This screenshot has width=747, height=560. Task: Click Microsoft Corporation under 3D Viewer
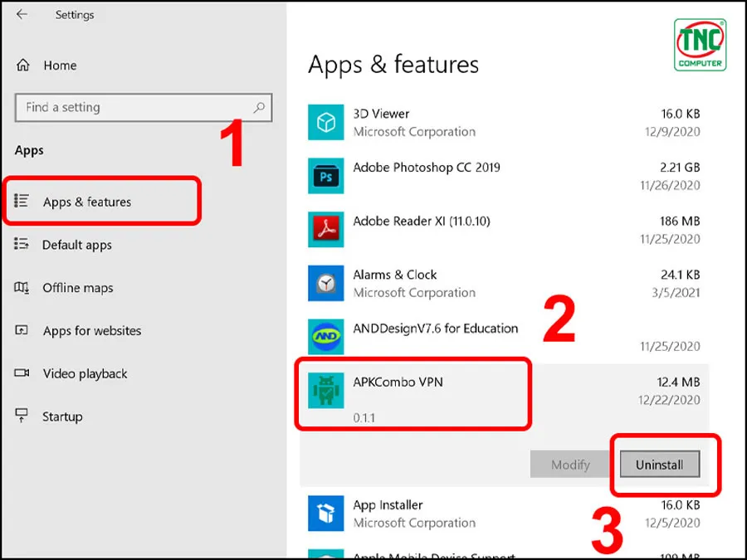pyautogui.click(x=414, y=131)
